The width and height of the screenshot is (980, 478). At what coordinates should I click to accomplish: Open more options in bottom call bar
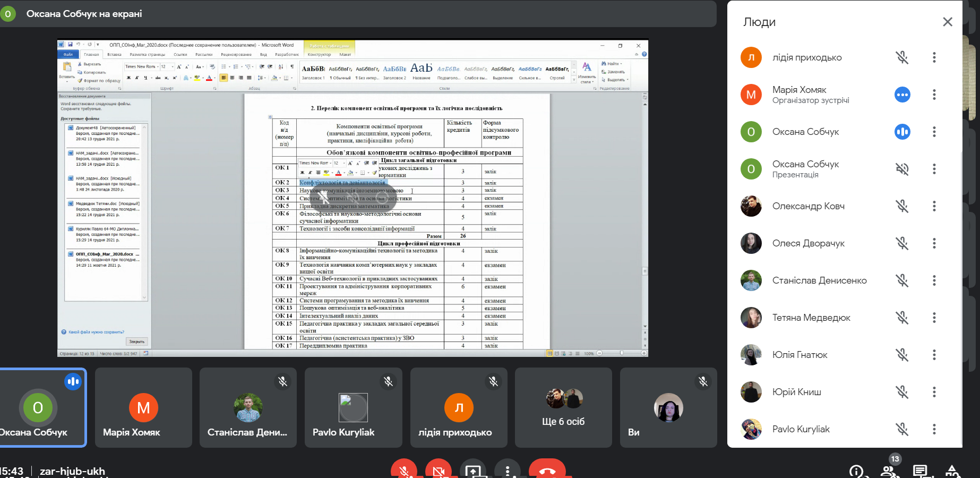tap(508, 470)
